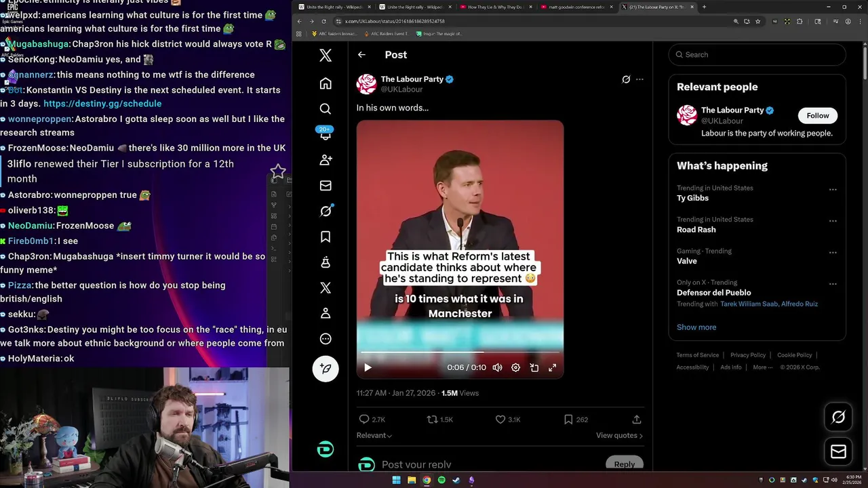Open more options for Road Rash trend
The width and height of the screenshot is (868, 488).
pos(833,221)
